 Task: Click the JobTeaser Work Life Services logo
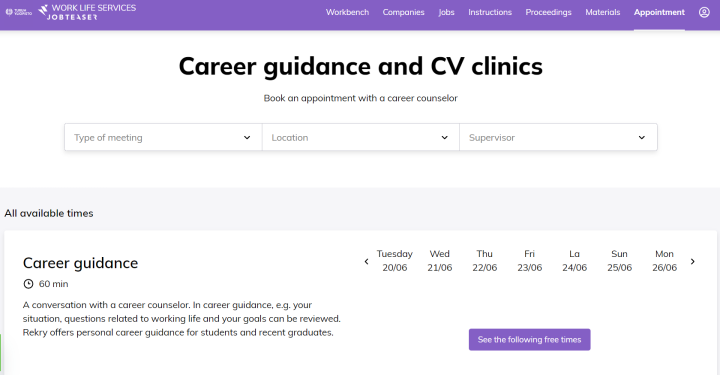click(x=87, y=12)
